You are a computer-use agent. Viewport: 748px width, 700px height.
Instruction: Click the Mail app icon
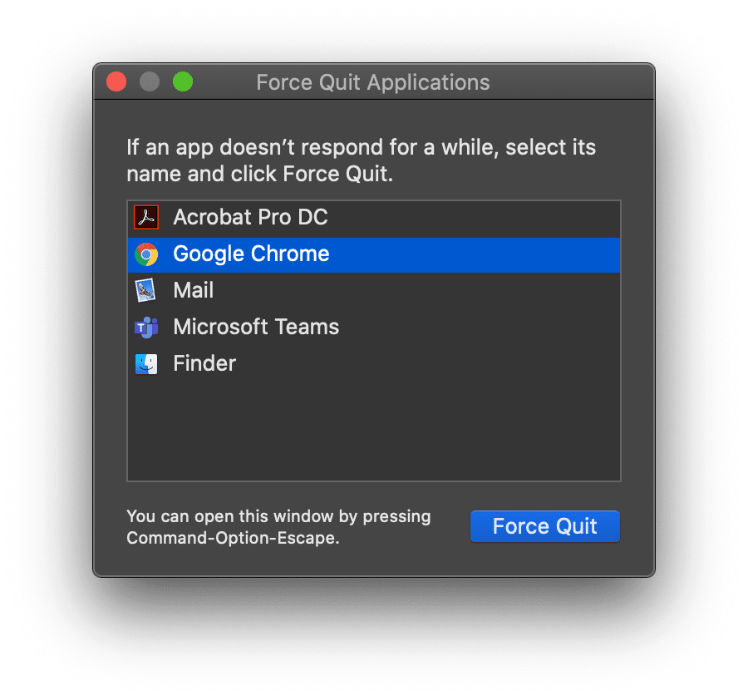pyautogui.click(x=148, y=290)
